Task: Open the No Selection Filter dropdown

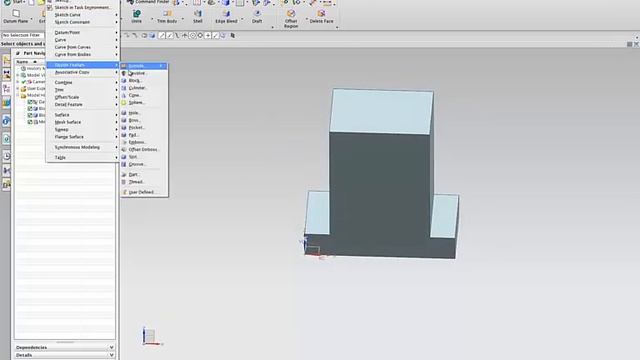Action: pos(23,36)
